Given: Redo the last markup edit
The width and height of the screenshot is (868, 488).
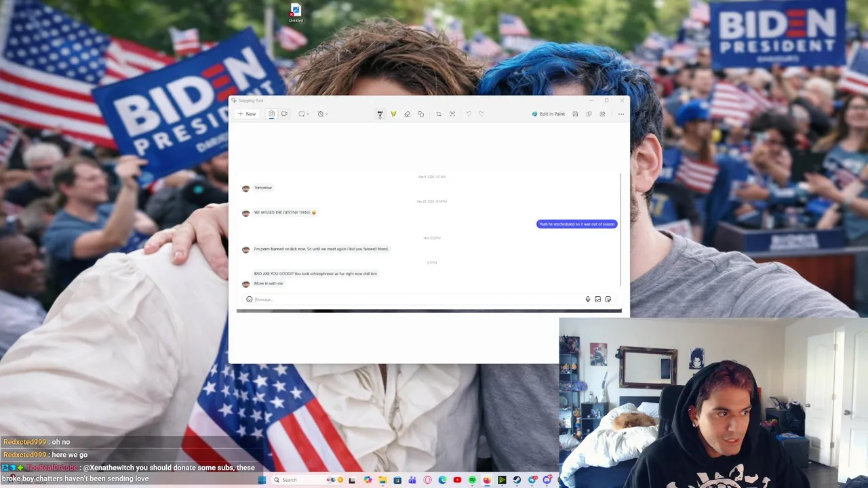Looking at the screenshot, I should coord(481,114).
